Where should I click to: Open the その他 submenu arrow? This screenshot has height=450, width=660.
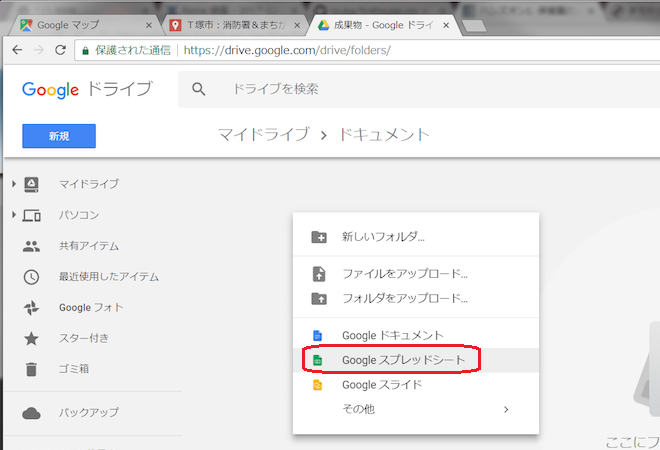click(x=506, y=409)
